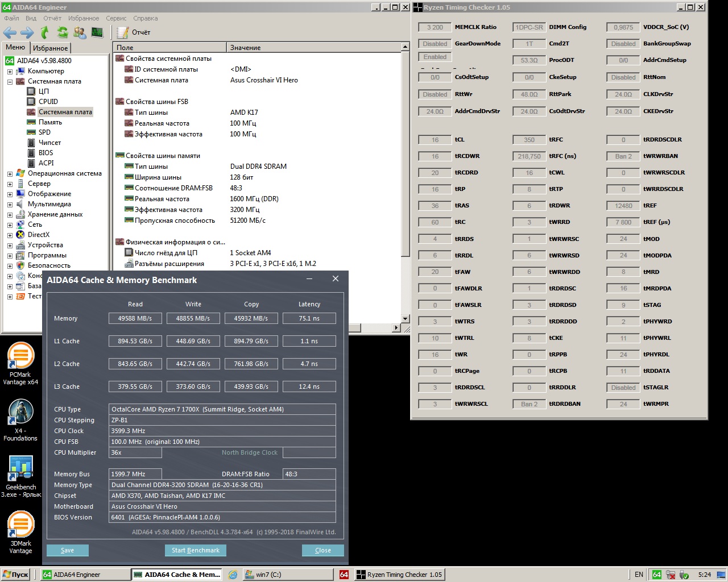Image resolution: width=728 pixels, height=582 pixels.
Task: Click the tCL value field in Ryzen Timing Checker
Action: click(435, 140)
